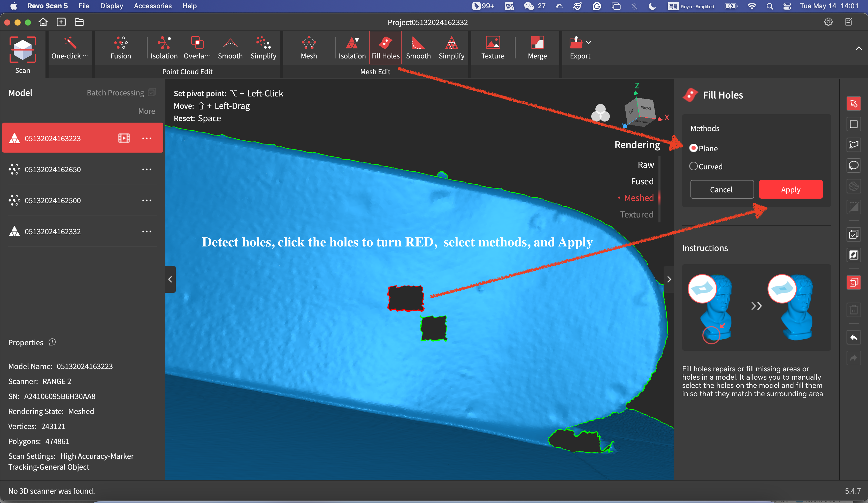Select Mesh Edit Simplify tool

pos(451,48)
